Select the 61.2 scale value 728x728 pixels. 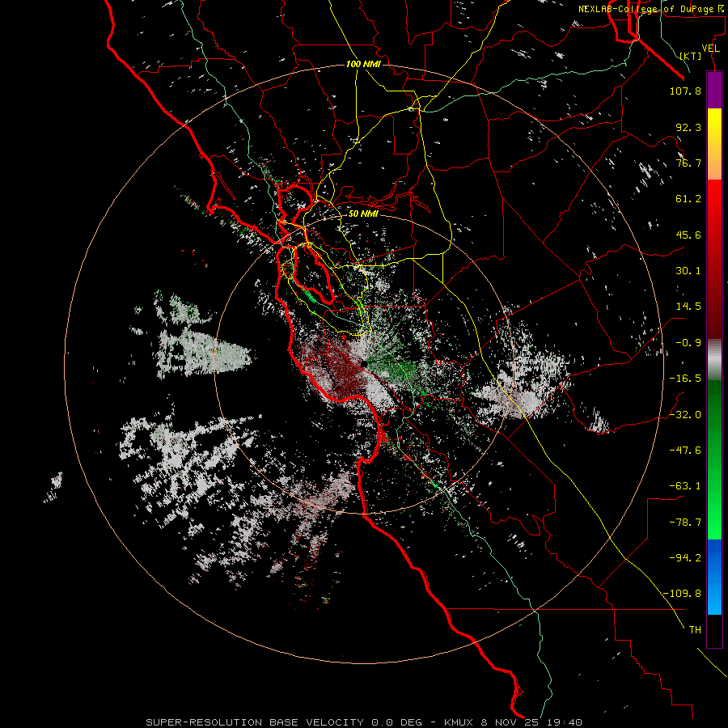(x=688, y=199)
